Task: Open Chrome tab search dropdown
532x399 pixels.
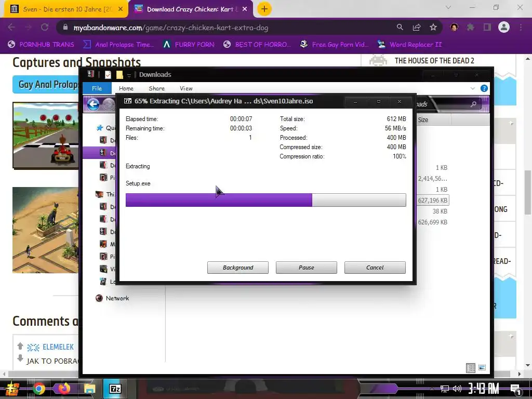Action: click(448, 7)
